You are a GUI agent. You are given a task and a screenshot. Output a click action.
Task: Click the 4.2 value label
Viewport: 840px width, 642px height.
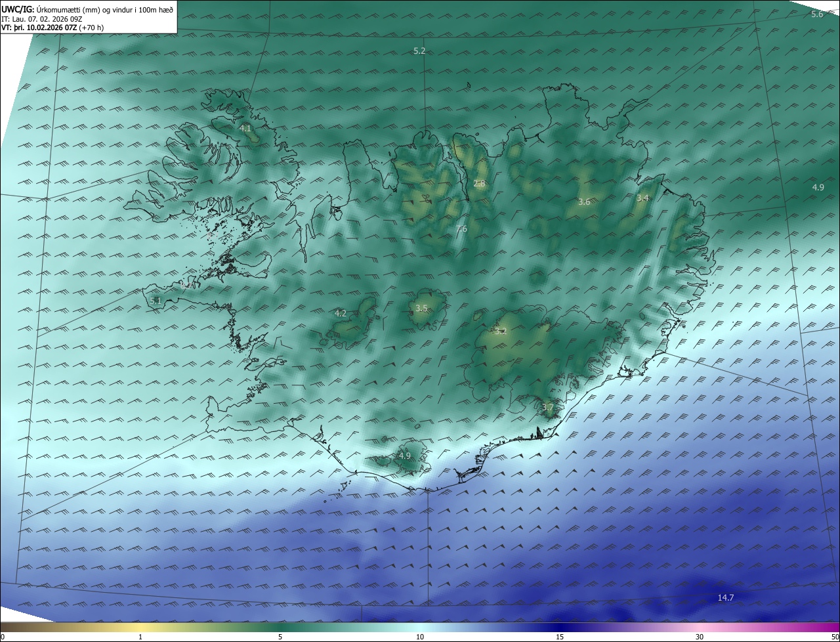click(341, 313)
